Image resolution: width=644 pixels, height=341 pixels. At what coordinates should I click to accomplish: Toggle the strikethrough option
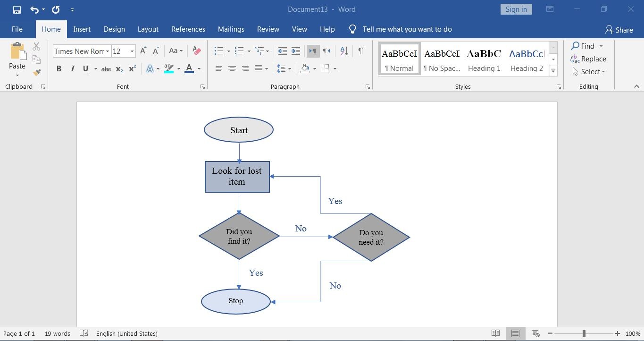pyautogui.click(x=106, y=68)
